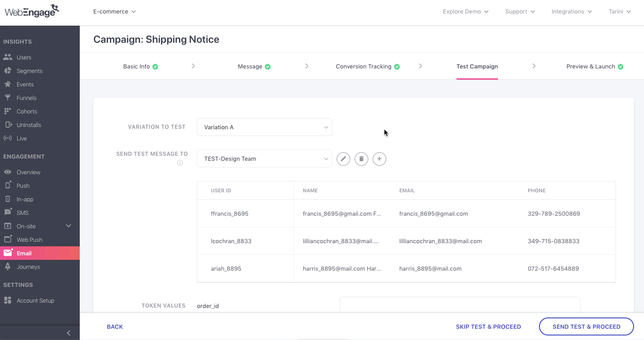Click the Push phone icon
The image size is (644, 340).
pyautogui.click(x=8, y=186)
